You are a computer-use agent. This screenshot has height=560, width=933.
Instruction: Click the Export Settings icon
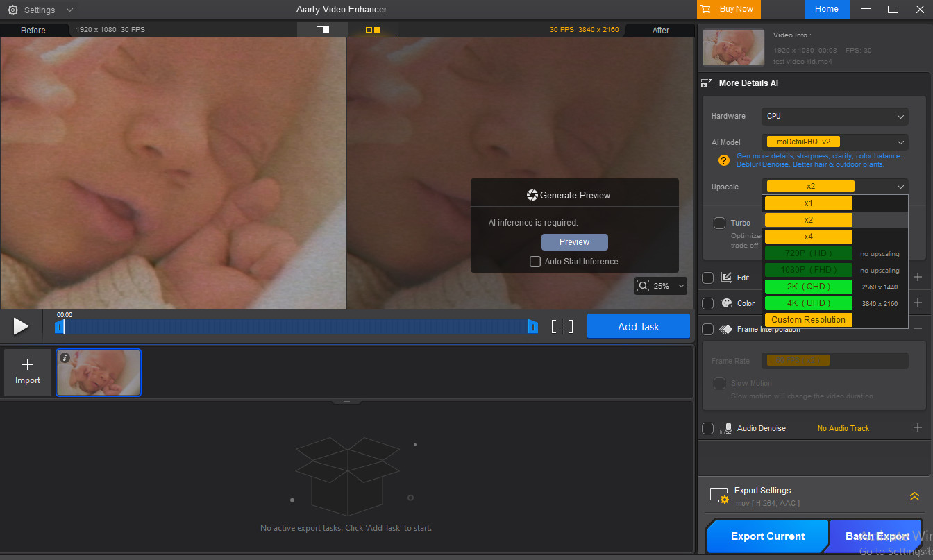[x=719, y=495]
